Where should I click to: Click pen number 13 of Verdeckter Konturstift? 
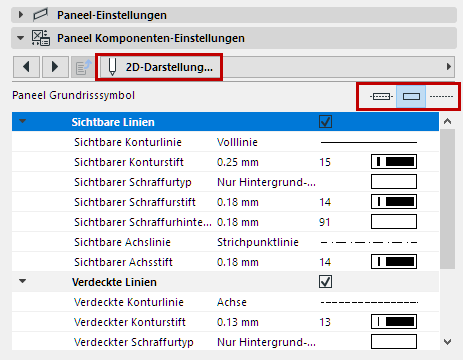tap(325, 322)
